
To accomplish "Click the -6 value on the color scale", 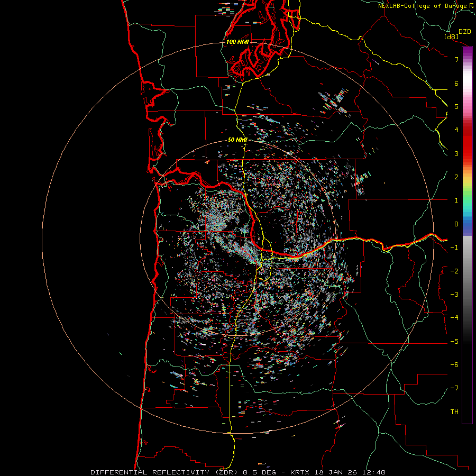I will 454,365.
